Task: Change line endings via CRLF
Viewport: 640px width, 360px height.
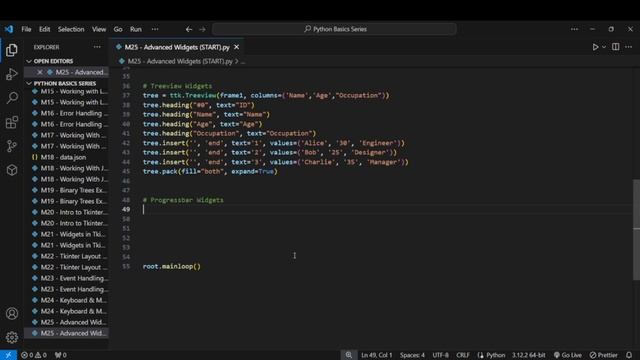Action: [x=462, y=355]
